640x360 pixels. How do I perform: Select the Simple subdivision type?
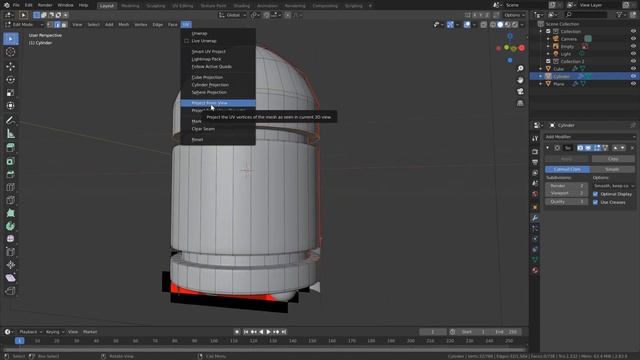pyautogui.click(x=612, y=169)
